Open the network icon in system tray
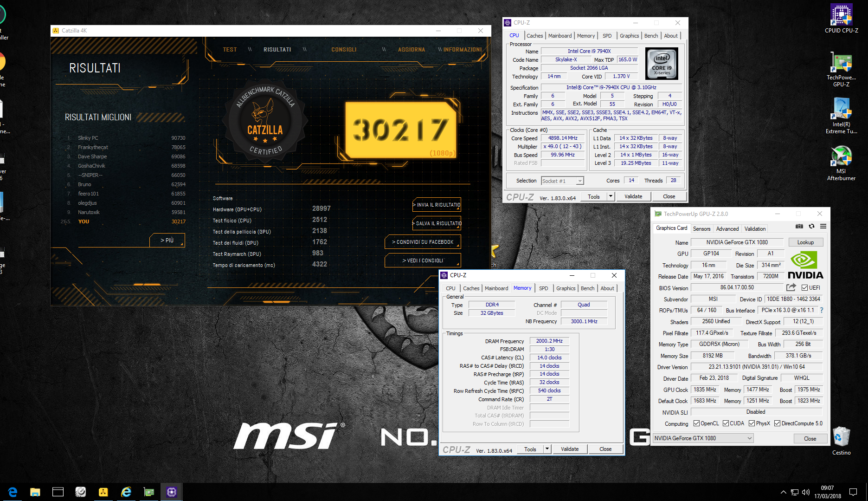This screenshot has height=501, width=868. pyautogui.click(x=795, y=492)
